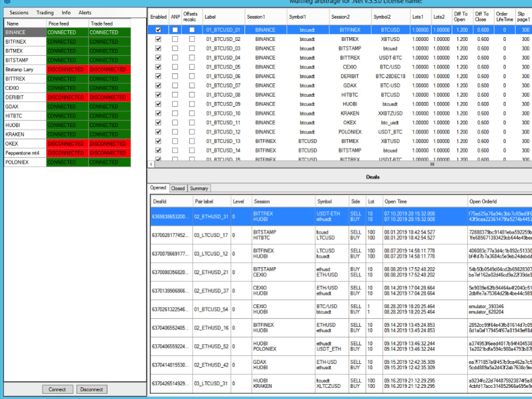Switch to the Closed deals tab
This screenshot has width=532, height=399.
pyautogui.click(x=178, y=188)
